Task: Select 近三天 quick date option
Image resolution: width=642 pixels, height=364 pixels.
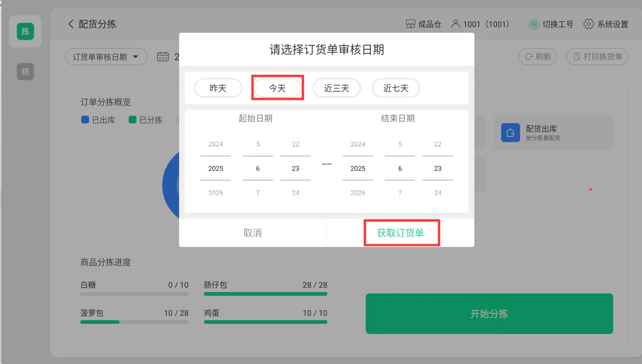Action: (x=337, y=88)
